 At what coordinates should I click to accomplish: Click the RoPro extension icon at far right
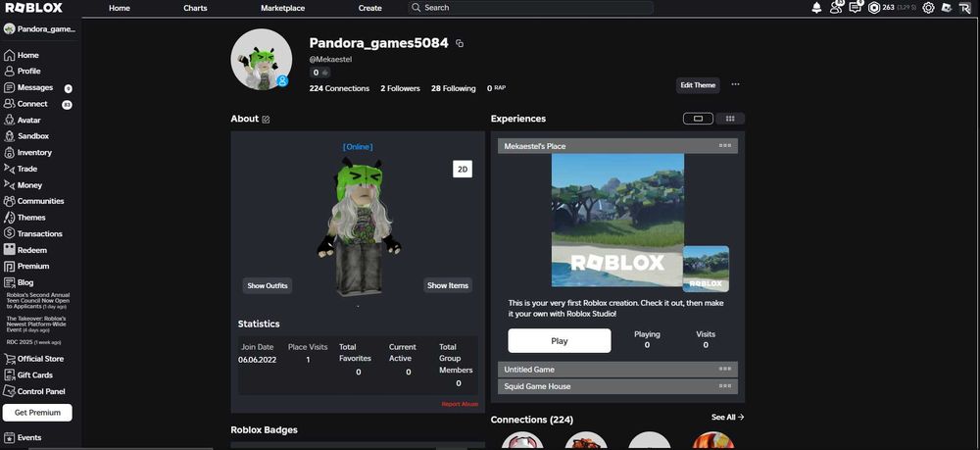pos(964,8)
